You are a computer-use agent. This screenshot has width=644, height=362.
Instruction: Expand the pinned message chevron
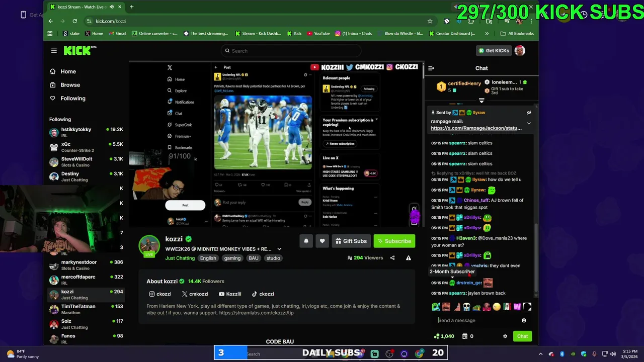pos(529,123)
